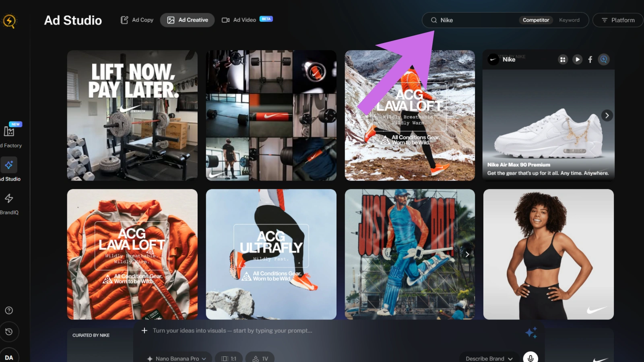The width and height of the screenshot is (644, 362).
Task: Open the help question mark icon
Action: point(9,311)
